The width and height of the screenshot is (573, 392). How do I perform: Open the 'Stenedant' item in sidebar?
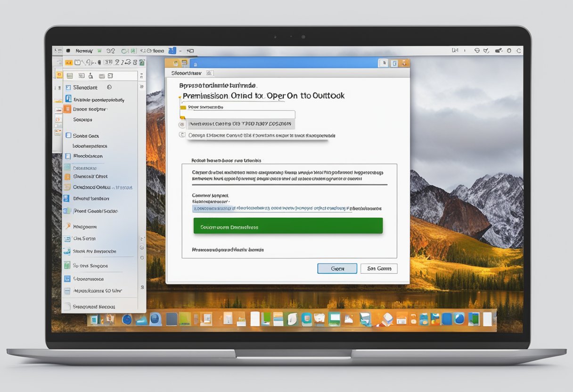pyautogui.click(x=85, y=87)
